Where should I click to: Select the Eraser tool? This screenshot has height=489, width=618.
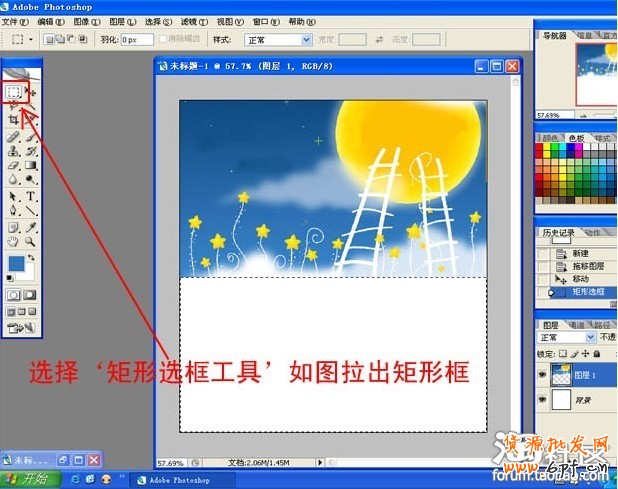[x=13, y=165]
